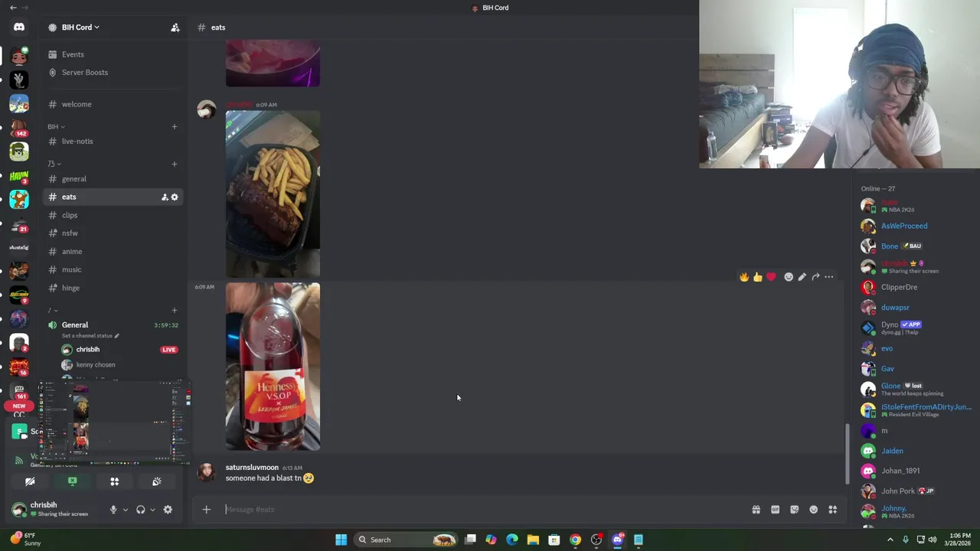Click plus attachment button beside message box
Screen dimensions: 980x551
(x=206, y=510)
